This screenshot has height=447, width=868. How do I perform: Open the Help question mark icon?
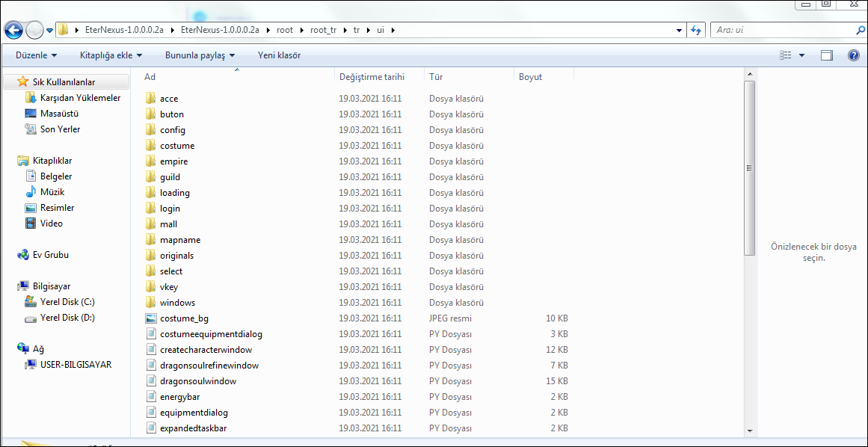tap(853, 55)
